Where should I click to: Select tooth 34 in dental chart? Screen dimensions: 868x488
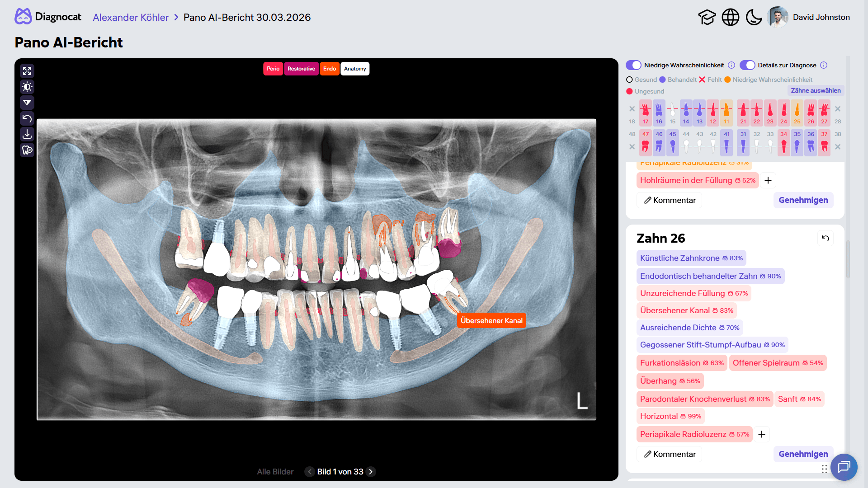point(784,143)
